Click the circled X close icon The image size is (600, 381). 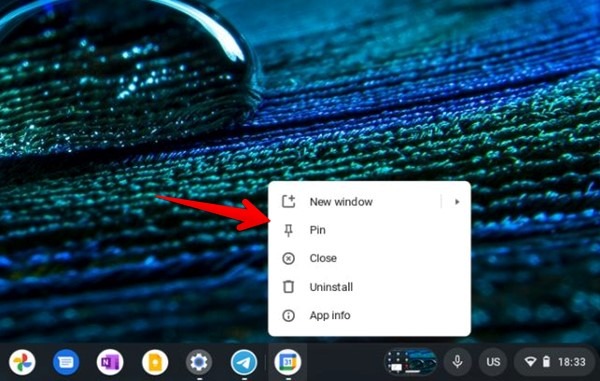[x=289, y=258]
